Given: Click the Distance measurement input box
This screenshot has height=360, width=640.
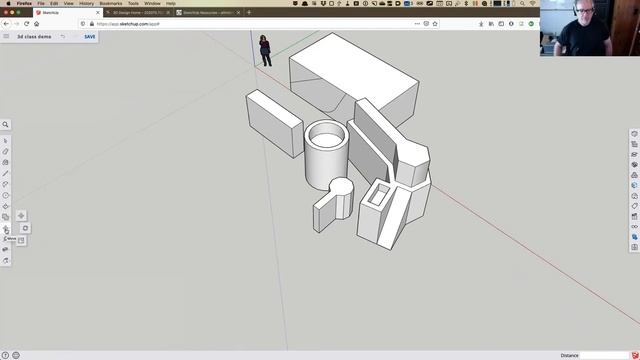Looking at the screenshot, I should click(x=604, y=355).
